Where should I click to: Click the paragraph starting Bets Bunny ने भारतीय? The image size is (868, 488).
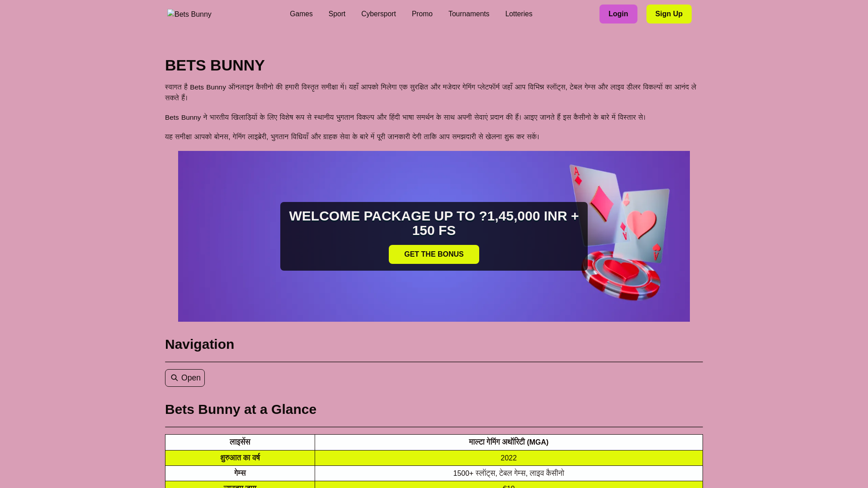point(406,117)
